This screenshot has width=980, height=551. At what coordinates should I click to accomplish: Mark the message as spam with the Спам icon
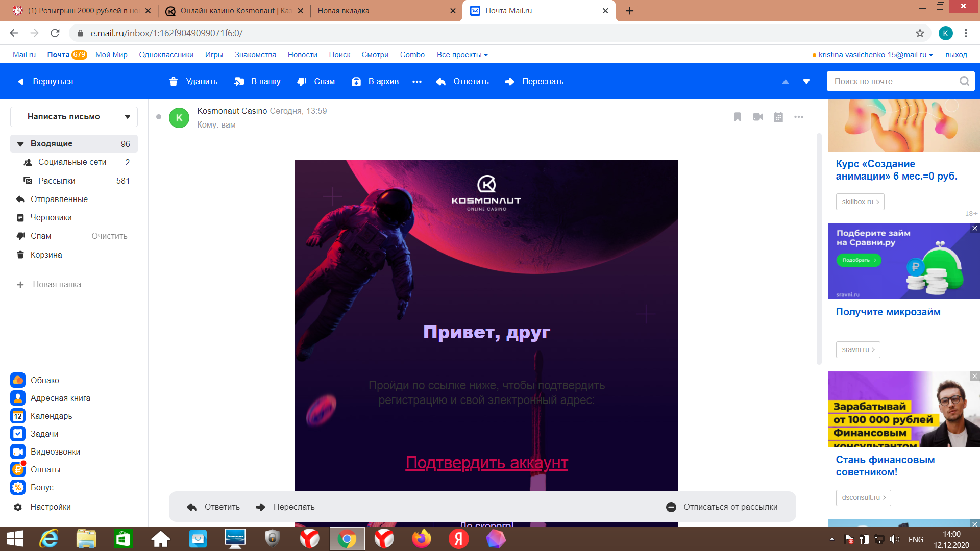coord(302,81)
